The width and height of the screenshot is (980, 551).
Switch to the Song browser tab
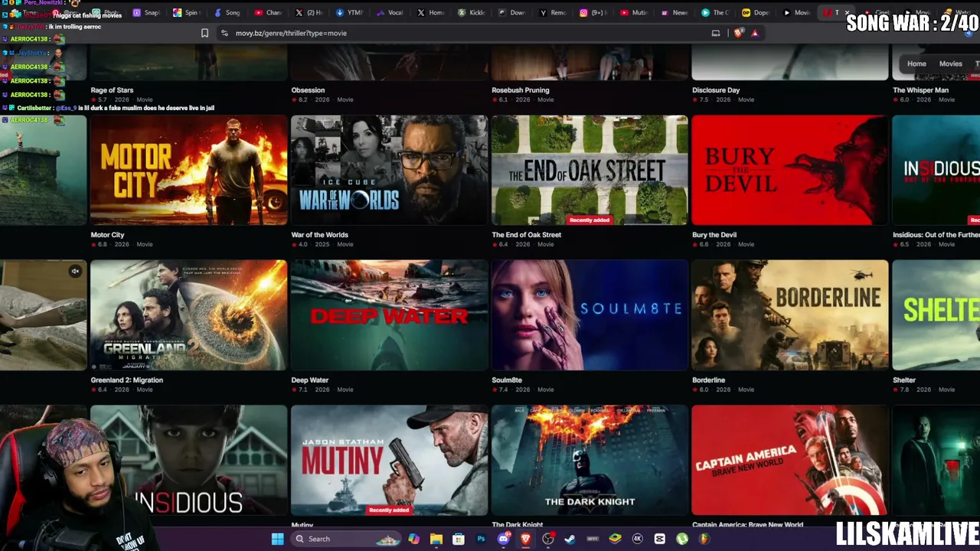[x=227, y=12]
